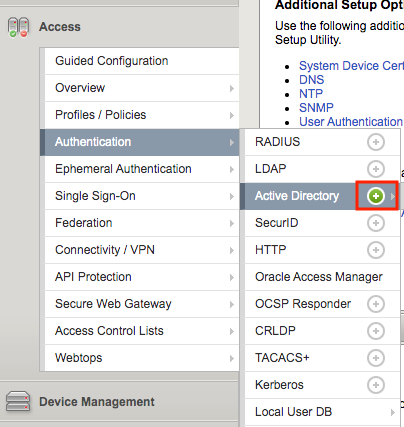Screen dimensions: 404x427
Task: Open the SNMP link
Action: [316, 108]
